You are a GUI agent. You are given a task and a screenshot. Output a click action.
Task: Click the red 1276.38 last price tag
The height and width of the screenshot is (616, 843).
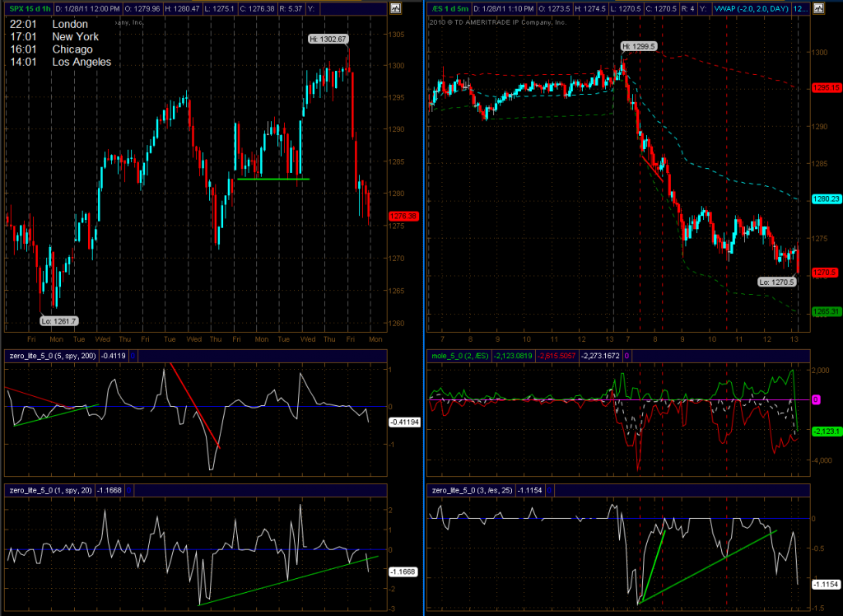403,217
